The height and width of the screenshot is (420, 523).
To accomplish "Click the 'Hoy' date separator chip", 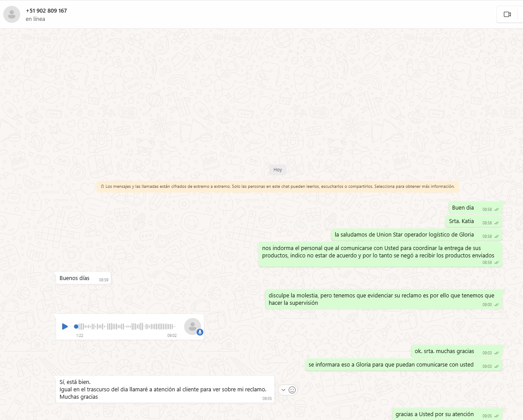I will pos(277,170).
